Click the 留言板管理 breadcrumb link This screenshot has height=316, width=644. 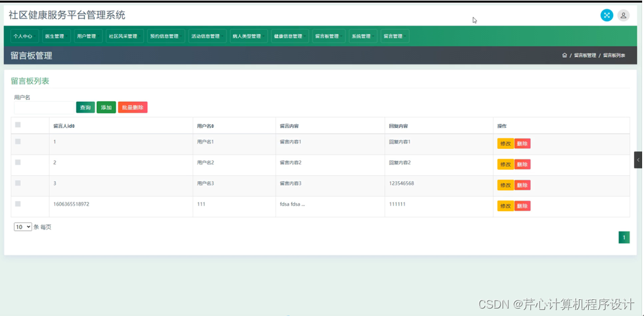coord(585,55)
